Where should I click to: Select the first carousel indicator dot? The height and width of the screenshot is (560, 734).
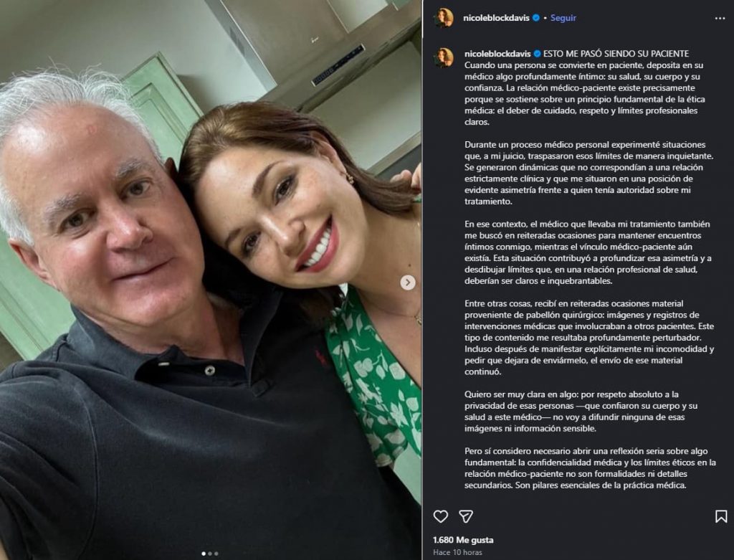204,554
